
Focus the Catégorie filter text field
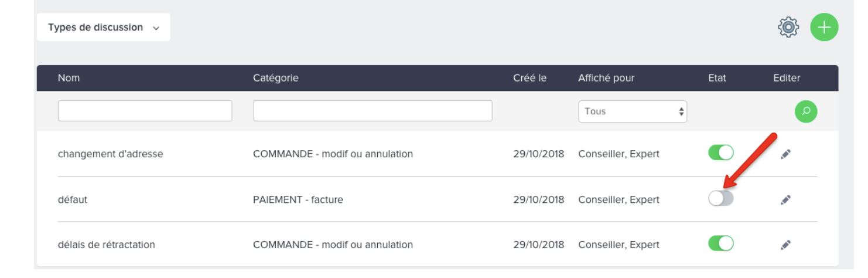click(x=373, y=111)
